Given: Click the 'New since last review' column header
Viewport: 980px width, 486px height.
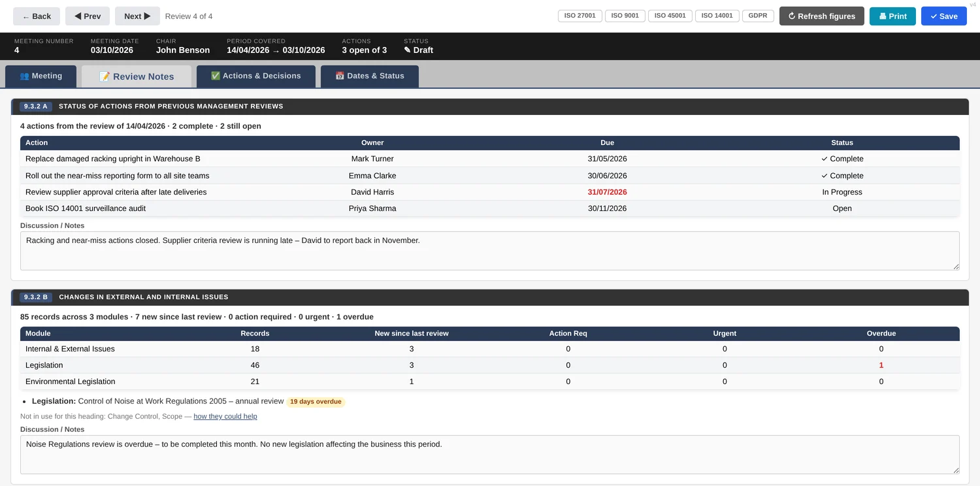Looking at the screenshot, I should pyautogui.click(x=412, y=333).
